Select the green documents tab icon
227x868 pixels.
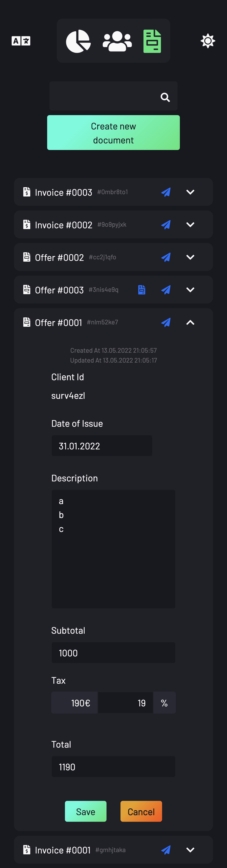[x=152, y=41]
